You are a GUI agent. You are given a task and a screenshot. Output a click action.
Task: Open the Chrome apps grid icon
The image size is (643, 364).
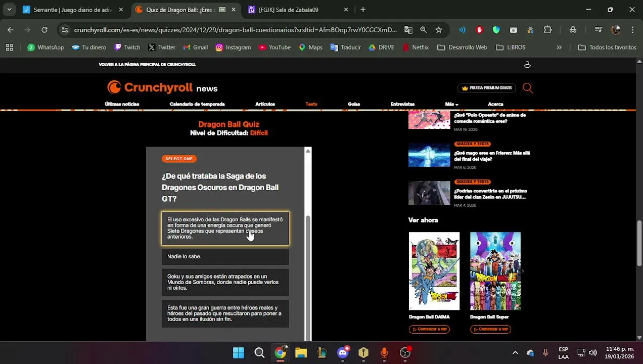click(x=9, y=47)
